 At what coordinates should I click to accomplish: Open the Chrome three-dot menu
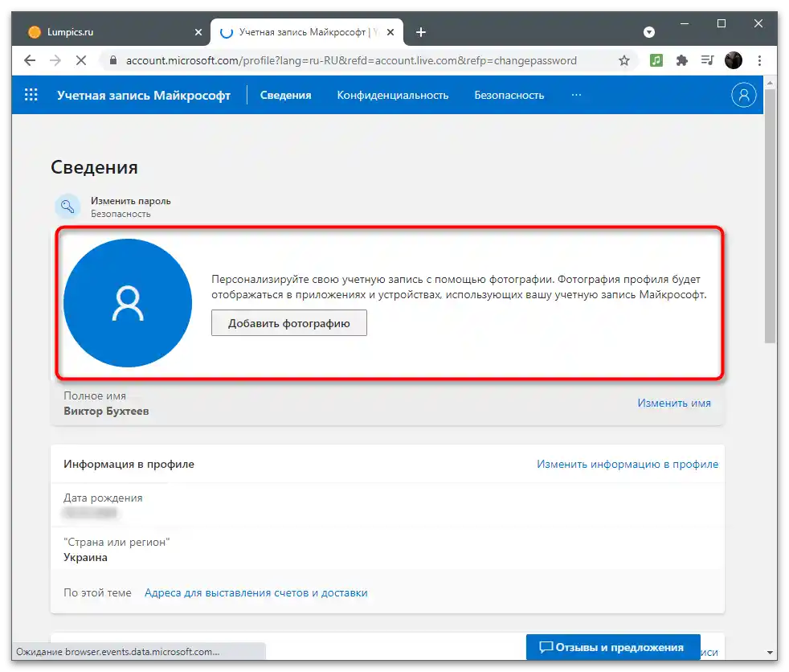coord(759,61)
